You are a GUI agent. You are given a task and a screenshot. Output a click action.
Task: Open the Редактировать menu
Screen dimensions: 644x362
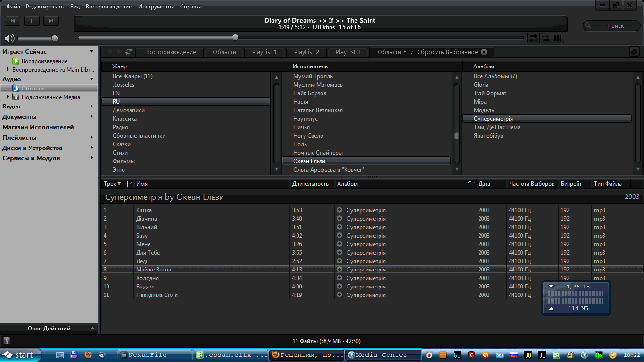coord(45,7)
